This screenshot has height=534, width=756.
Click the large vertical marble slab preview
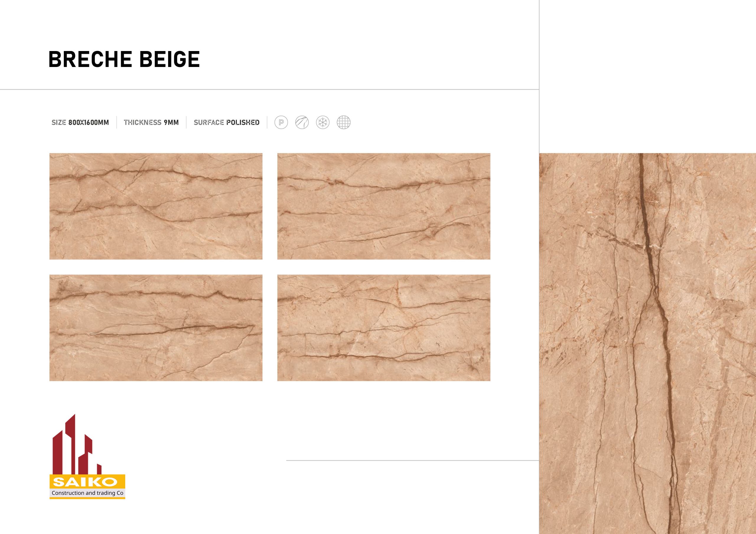647,343
